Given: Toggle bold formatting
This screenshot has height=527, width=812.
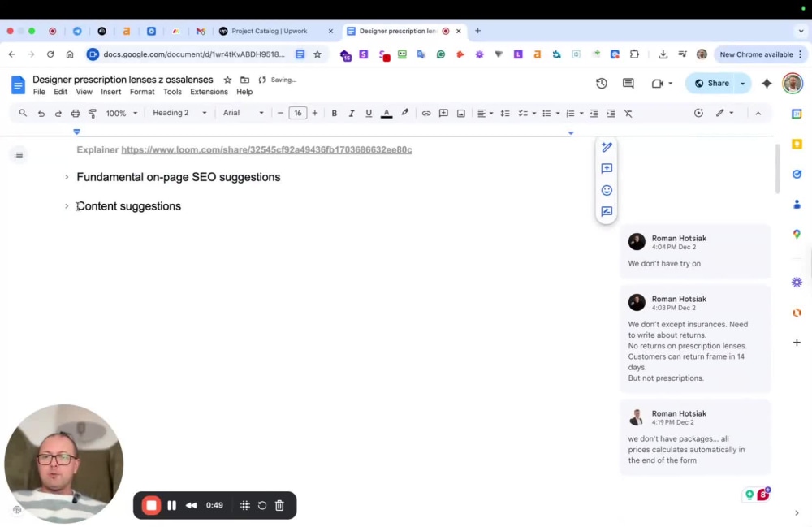Looking at the screenshot, I should [334, 114].
